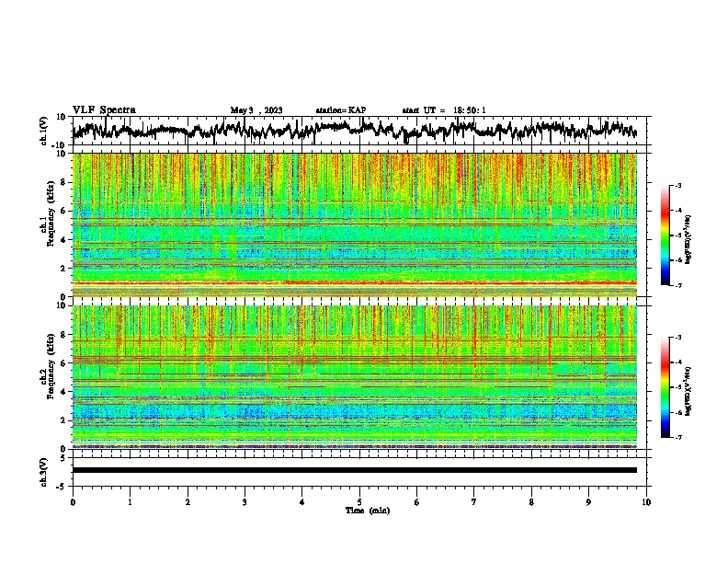Click time axis tick label "9"
Screen dimensions: 728x563
click(588, 502)
